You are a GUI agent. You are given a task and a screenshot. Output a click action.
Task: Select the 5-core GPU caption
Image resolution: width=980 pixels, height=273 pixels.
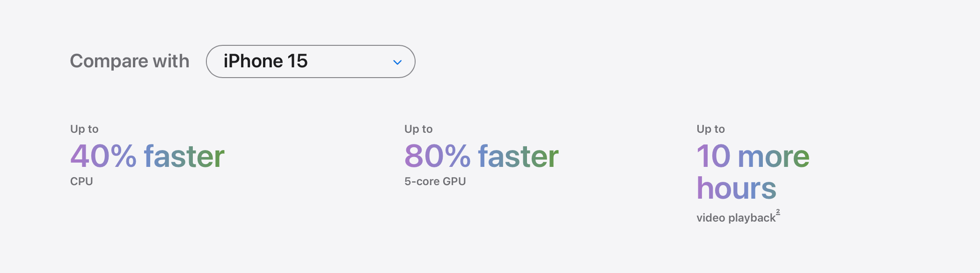point(435,181)
